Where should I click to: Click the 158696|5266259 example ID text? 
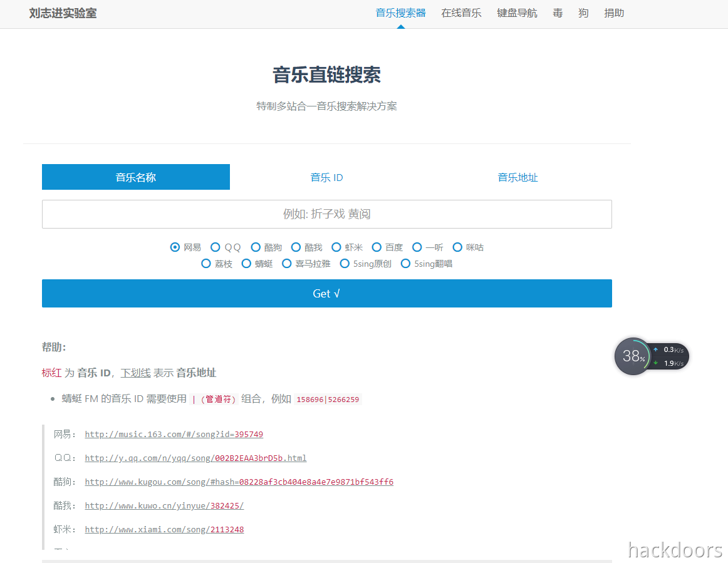pos(328,400)
